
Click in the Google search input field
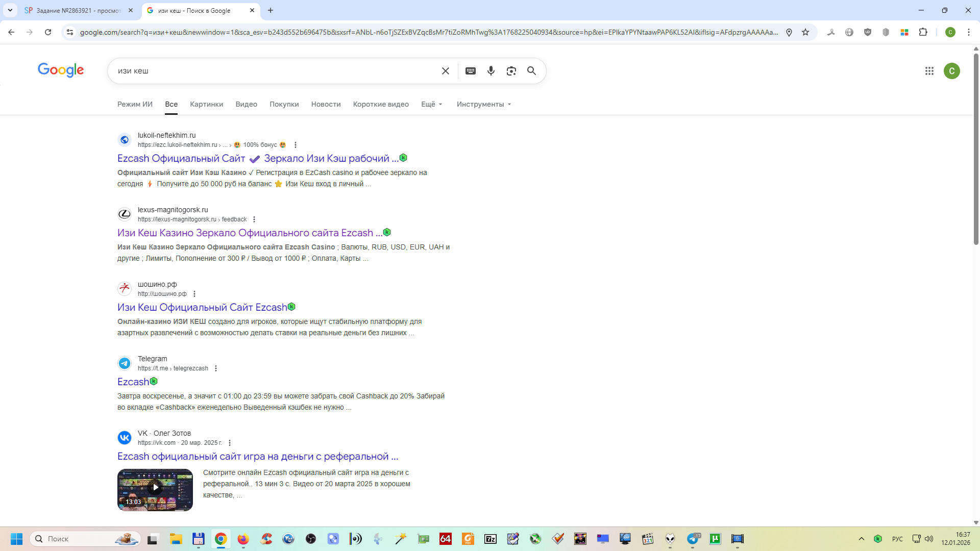tap(276, 71)
